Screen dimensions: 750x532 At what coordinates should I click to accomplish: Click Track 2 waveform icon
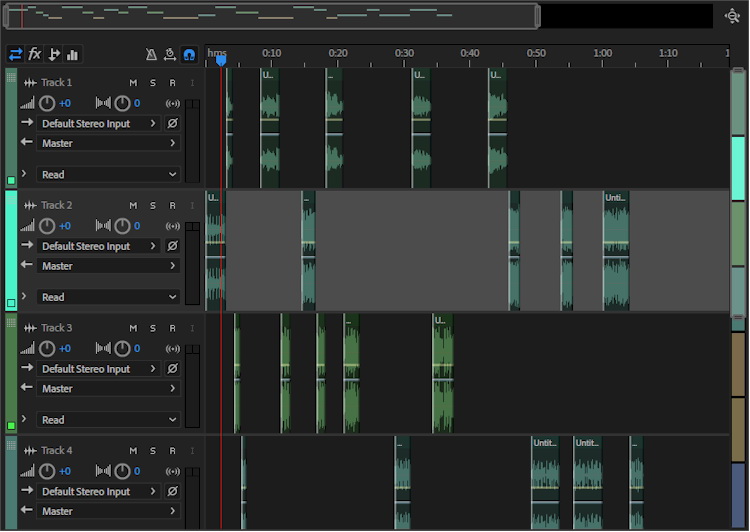pyautogui.click(x=30, y=205)
